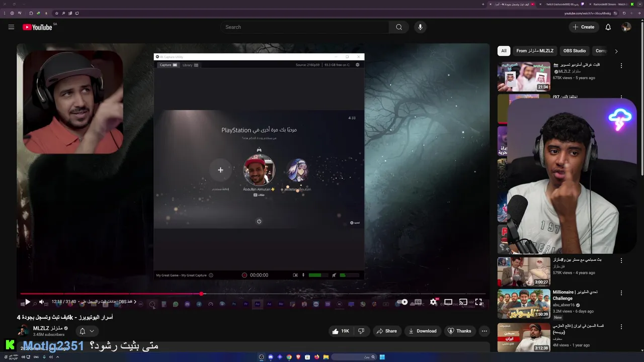The image size is (644, 362).
Task: Click the PlayStation power icon
Action: click(259, 221)
